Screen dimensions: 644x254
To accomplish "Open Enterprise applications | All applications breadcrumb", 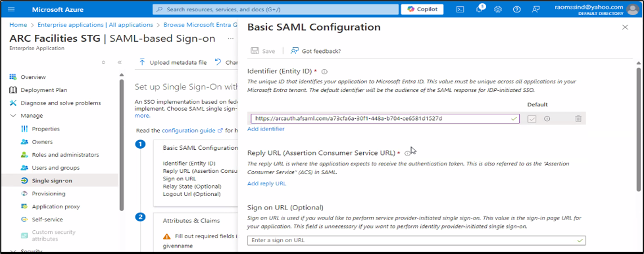I will click(x=95, y=25).
